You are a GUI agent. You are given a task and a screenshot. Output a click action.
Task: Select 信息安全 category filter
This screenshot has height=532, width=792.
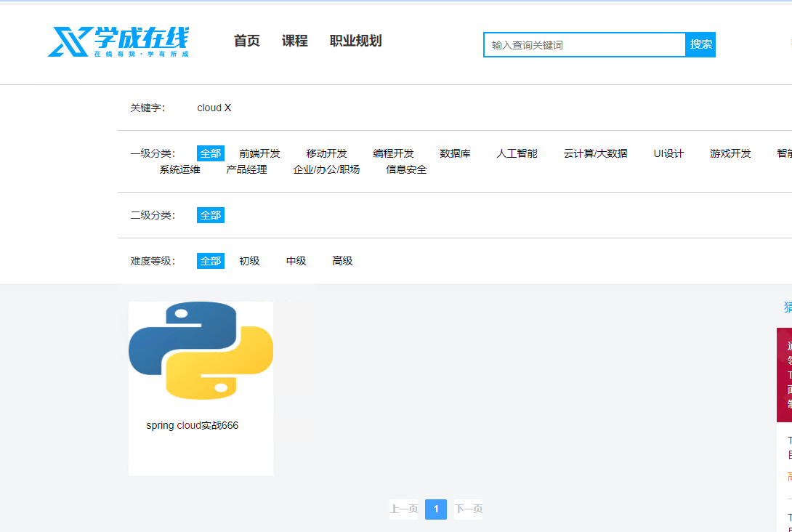(x=407, y=170)
